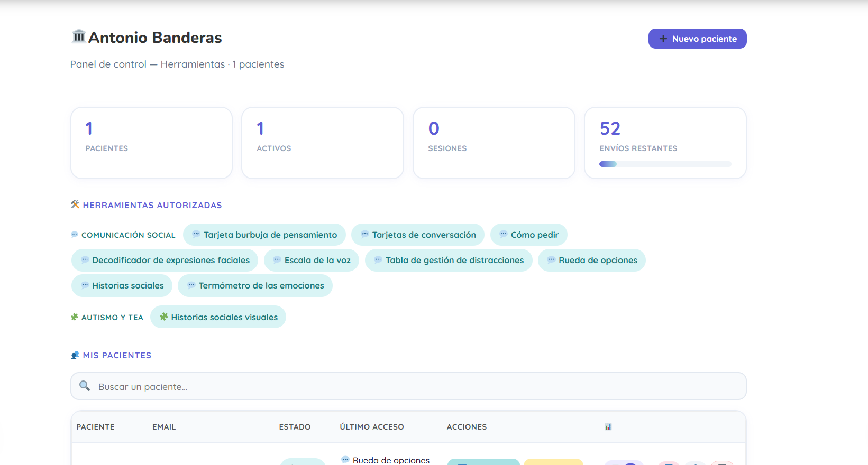Viewport: 868px width, 465px height.
Task: Click the COMUNICACIÓN SOCIAL category label
Action: coord(128,235)
